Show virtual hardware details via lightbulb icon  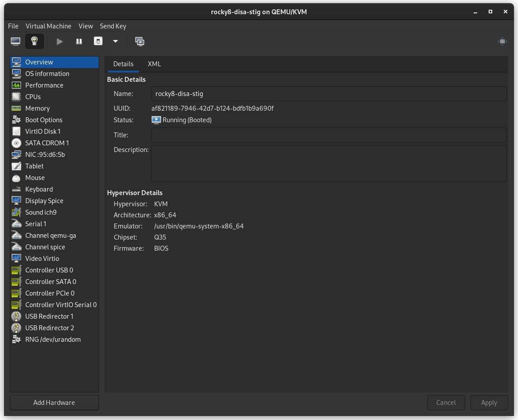point(34,41)
